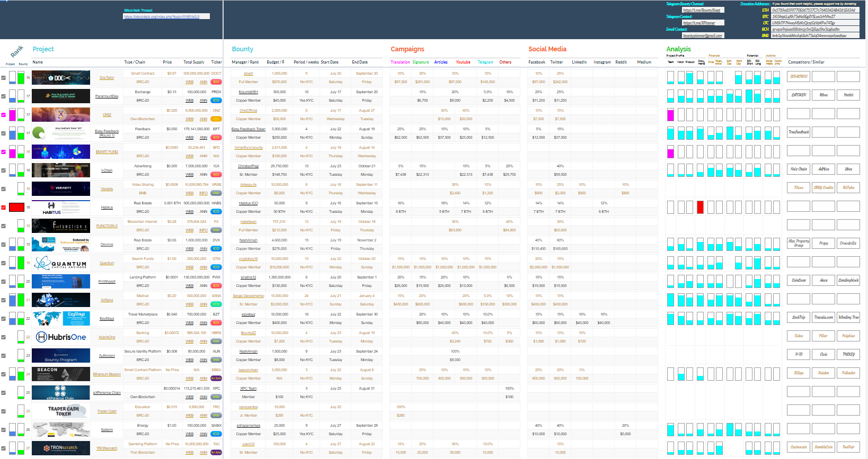Open the INFO link for Verasity
This screenshot has width=868, height=459.
[x=203, y=193]
